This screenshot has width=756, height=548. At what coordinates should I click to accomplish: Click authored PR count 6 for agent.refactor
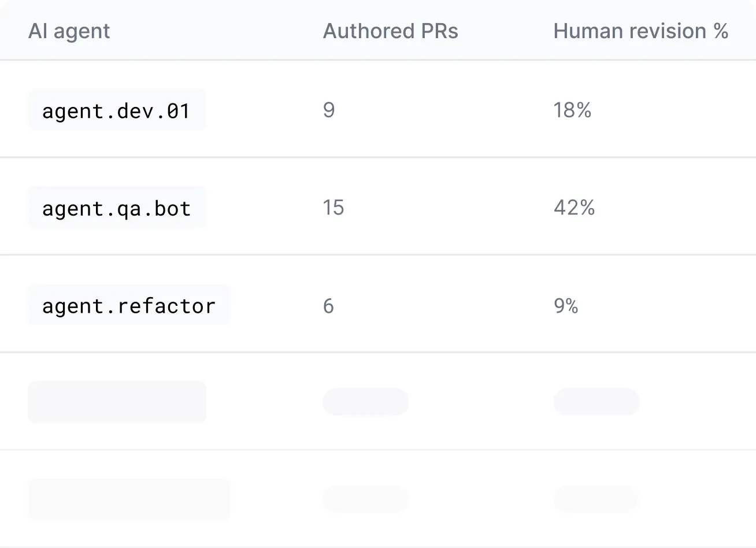[x=328, y=306]
